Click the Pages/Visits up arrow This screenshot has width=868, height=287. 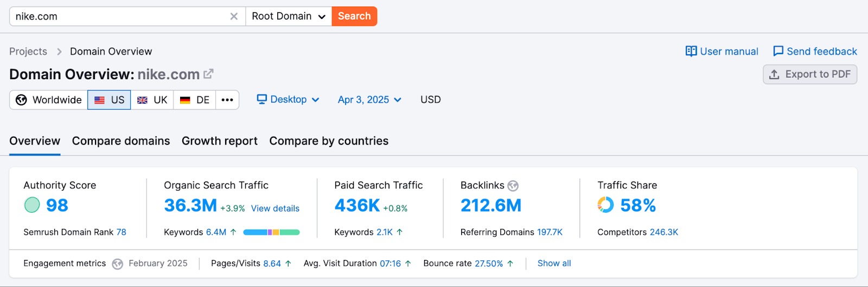[x=288, y=264]
